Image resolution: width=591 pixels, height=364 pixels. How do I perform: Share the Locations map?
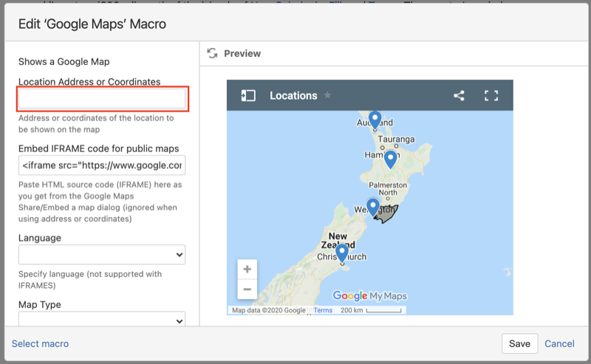[x=459, y=96]
